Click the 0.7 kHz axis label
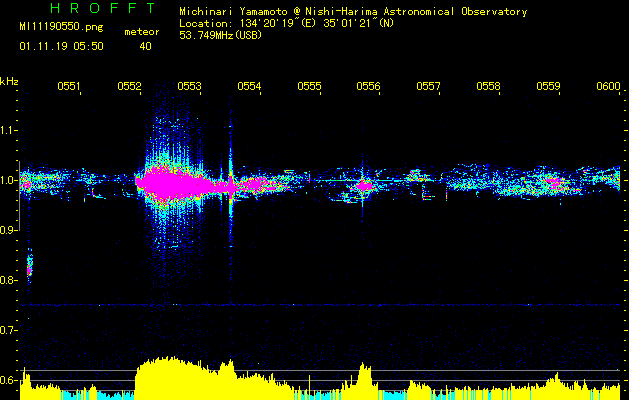629x400 pixels. pyautogui.click(x=7, y=330)
